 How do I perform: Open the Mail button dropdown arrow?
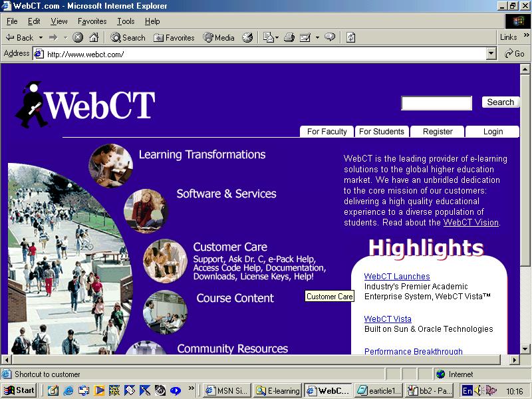tap(277, 38)
